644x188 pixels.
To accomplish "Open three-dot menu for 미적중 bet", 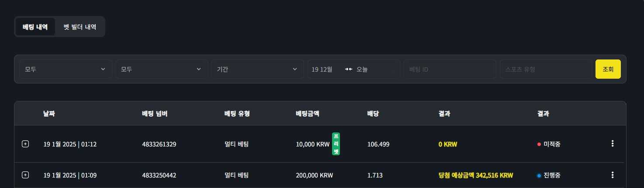I will [613, 143].
